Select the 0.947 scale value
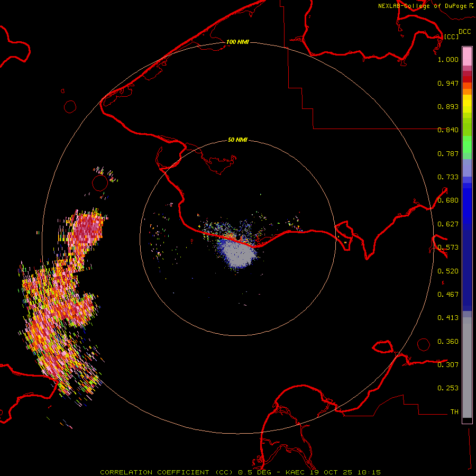476x476 pixels. click(448, 83)
